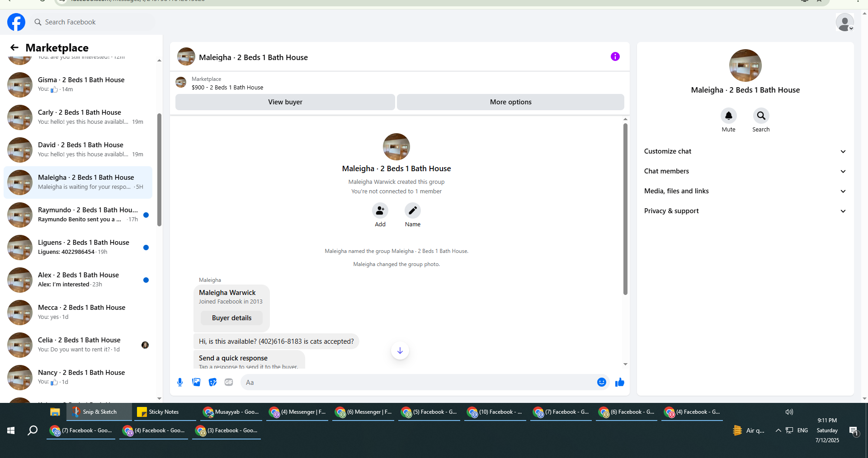Screen dimensions: 868x458
Task: Click the Aa message input field
Action: pyautogui.click(x=418, y=382)
